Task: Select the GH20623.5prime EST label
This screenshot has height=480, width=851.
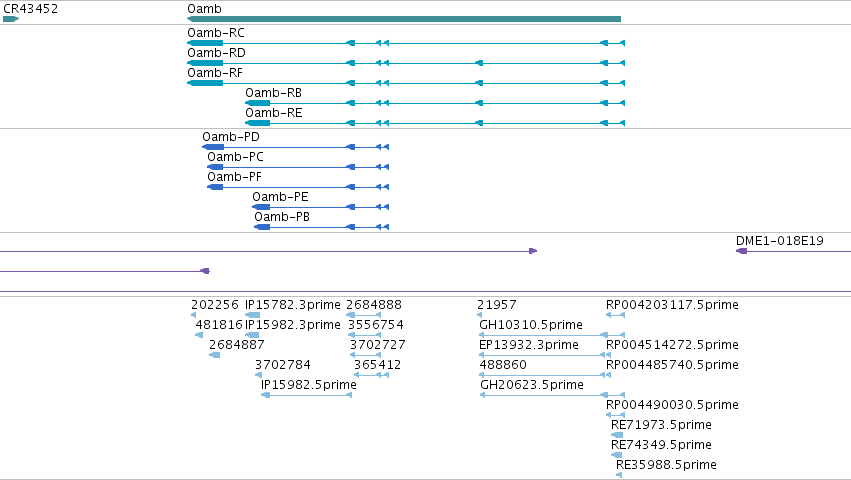Action: (x=532, y=385)
